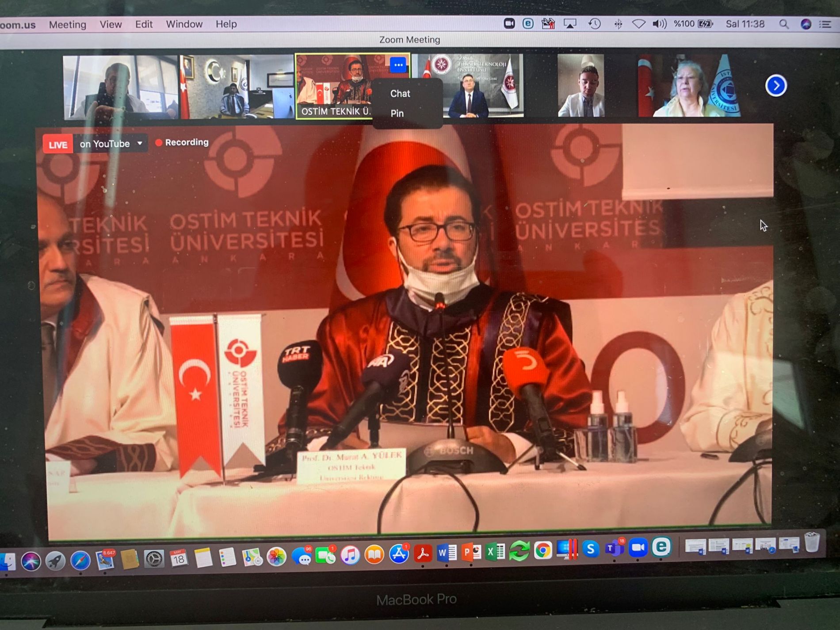
Task: Open Notification Center list icon
Action: click(825, 24)
